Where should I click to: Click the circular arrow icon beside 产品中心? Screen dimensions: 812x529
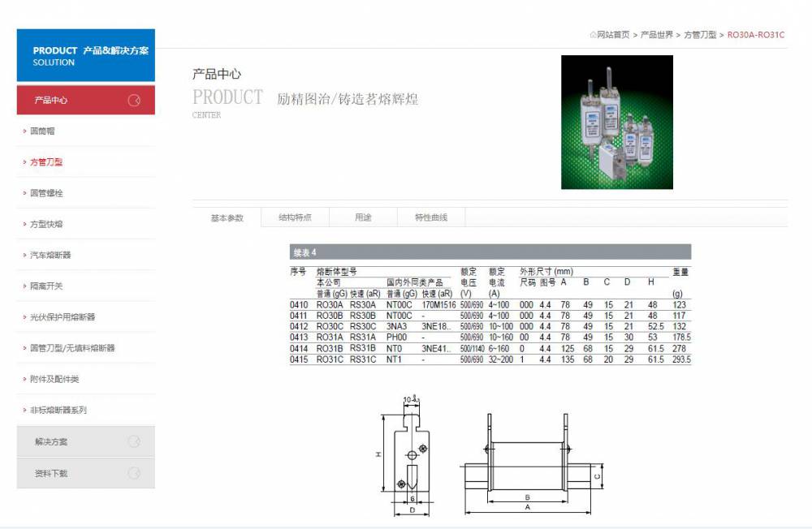135,101
